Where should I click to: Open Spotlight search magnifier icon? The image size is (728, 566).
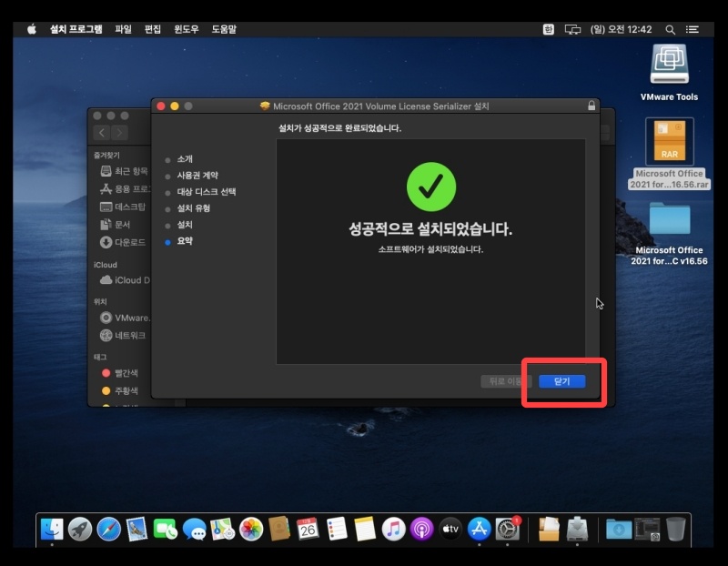670,30
